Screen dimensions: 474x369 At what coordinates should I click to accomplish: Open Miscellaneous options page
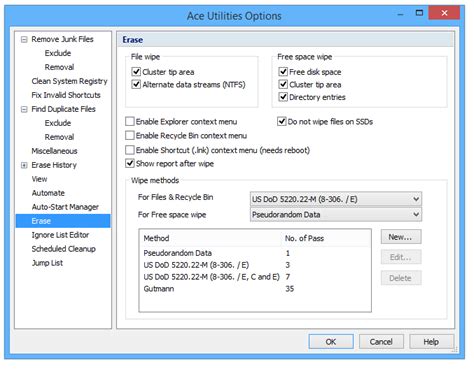pos(54,151)
